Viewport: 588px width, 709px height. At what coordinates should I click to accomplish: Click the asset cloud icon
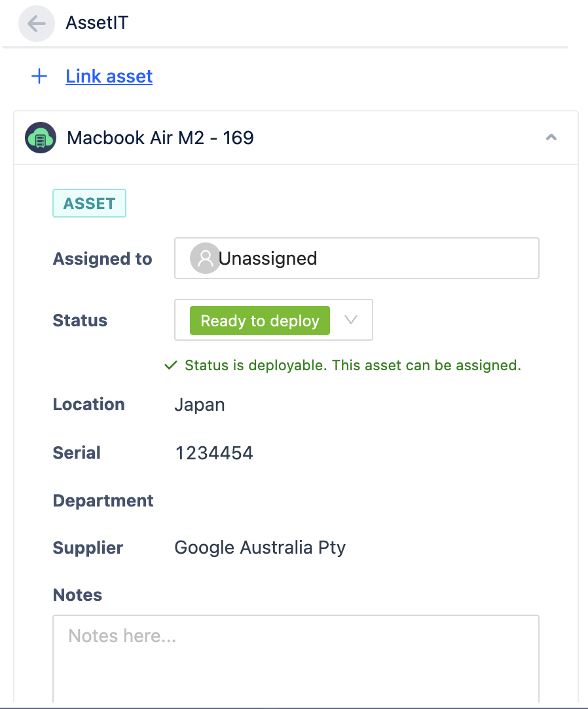pyautogui.click(x=40, y=138)
